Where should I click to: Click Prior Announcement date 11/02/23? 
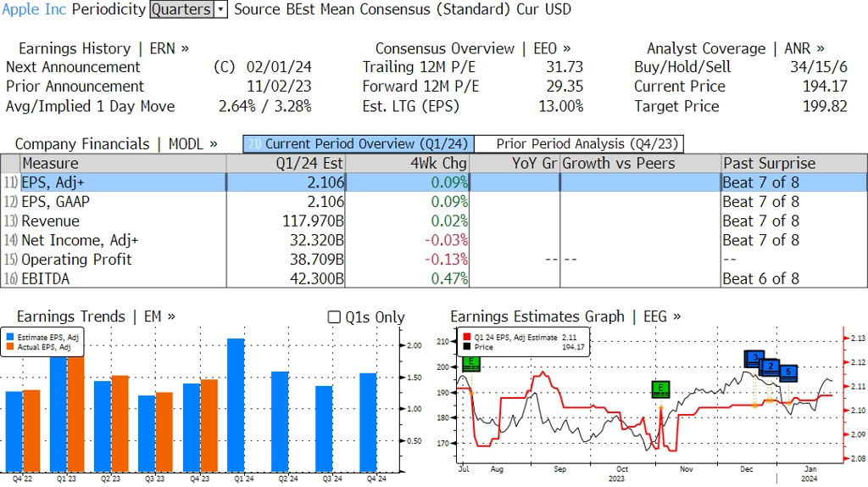click(x=279, y=87)
